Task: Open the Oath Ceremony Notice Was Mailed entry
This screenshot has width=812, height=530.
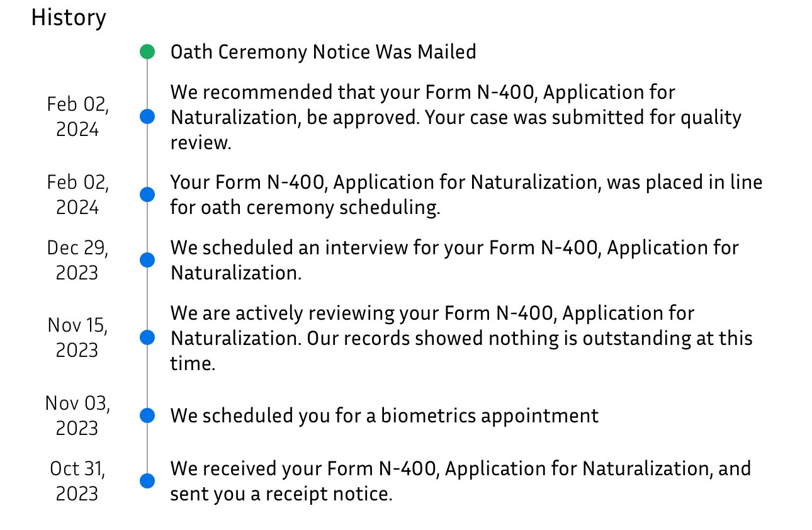Action: pos(323,52)
